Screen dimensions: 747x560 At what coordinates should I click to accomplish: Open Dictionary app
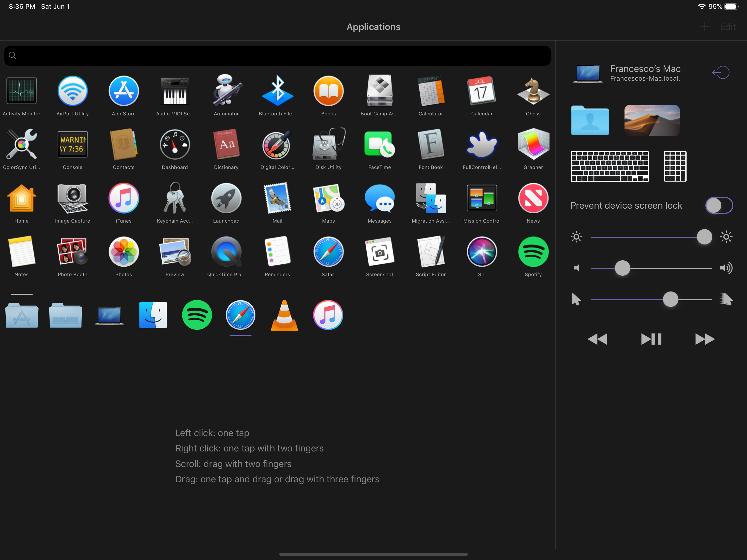pyautogui.click(x=226, y=145)
